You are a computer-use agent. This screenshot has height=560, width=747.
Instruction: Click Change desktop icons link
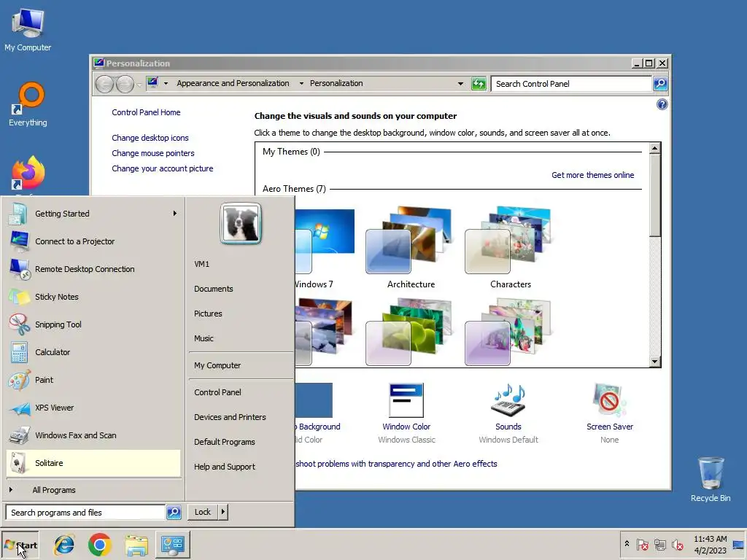tap(150, 138)
